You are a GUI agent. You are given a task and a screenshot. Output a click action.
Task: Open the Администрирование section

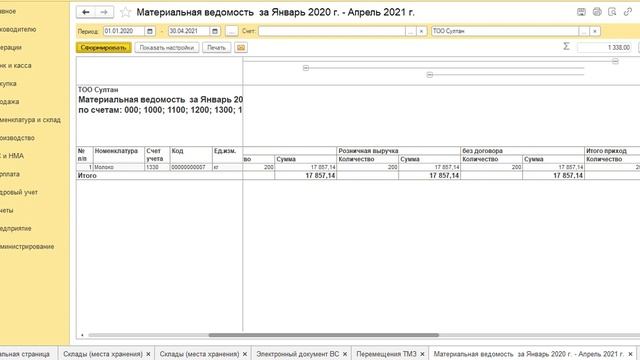[27, 247]
